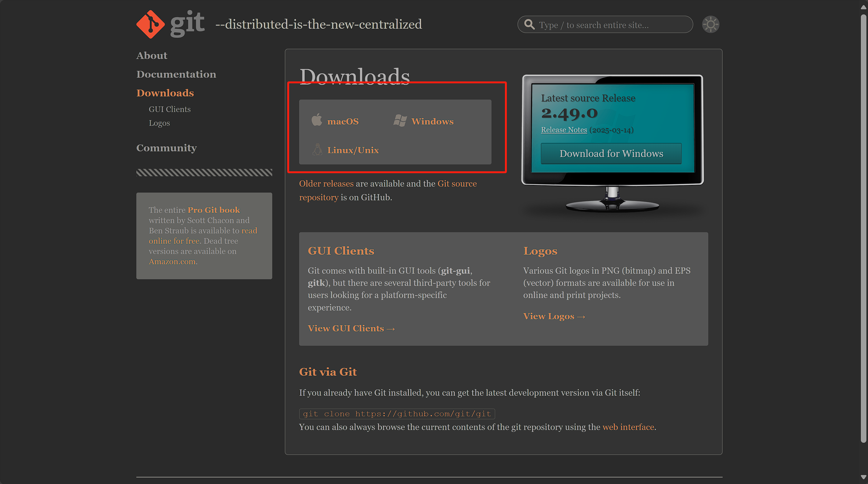
Task: Open the Documentation section
Action: tap(176, 74)
